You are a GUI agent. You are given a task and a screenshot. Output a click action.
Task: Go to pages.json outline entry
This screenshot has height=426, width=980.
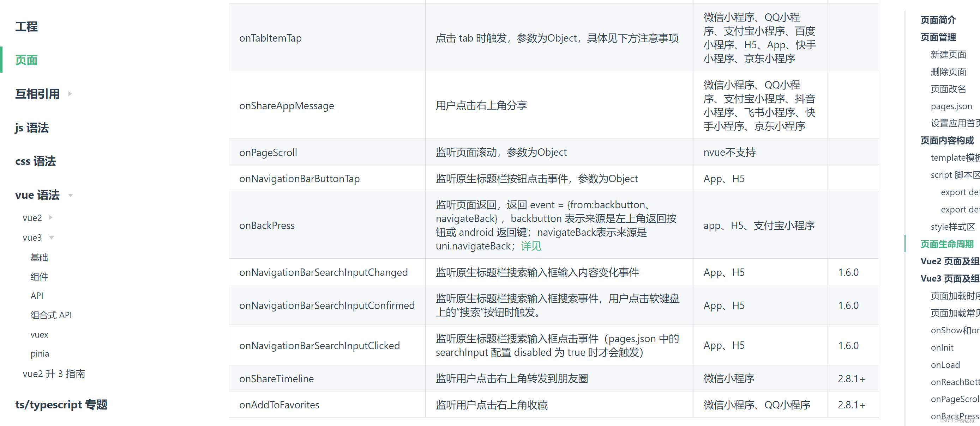(951, 106)
